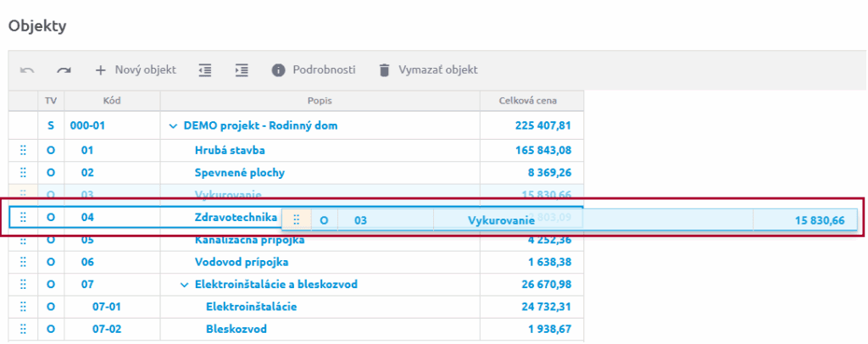Add a new object with Nový objekt
Image resolution: width=868 pixels, height=344 pixels.
click(135, 70)
